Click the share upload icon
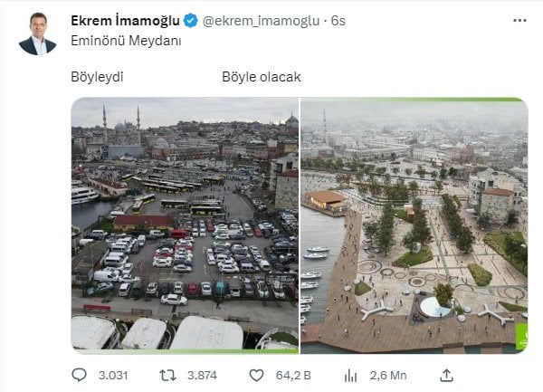 (446, 375)
